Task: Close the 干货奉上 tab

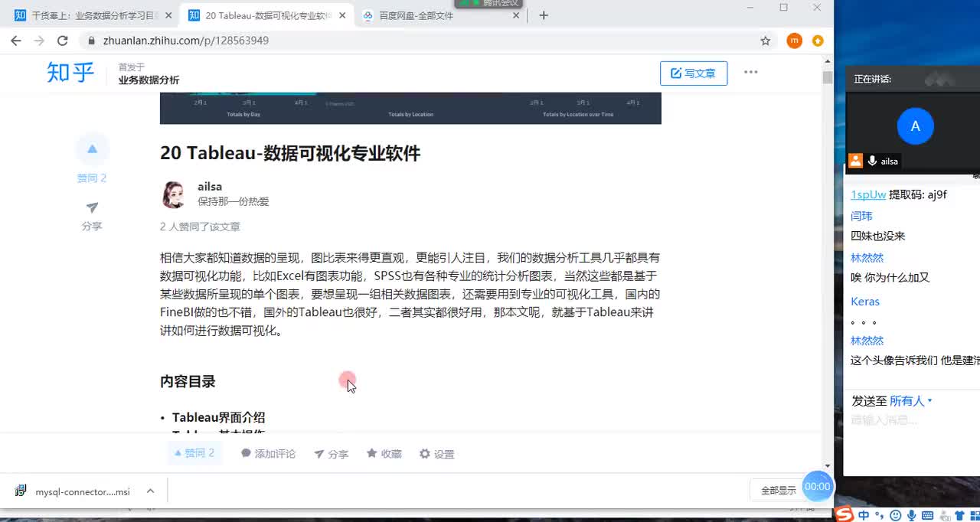Action: 168,15
